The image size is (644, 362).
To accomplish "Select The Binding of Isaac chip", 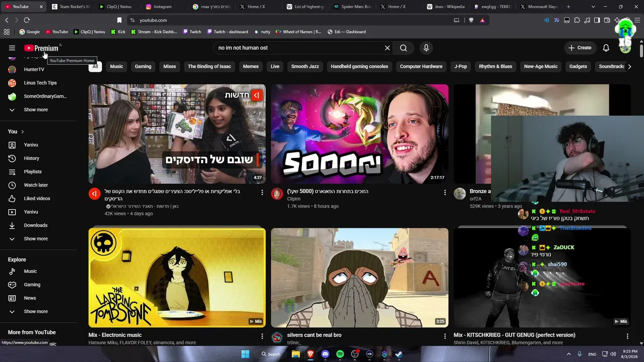I will tap(209, 66).
